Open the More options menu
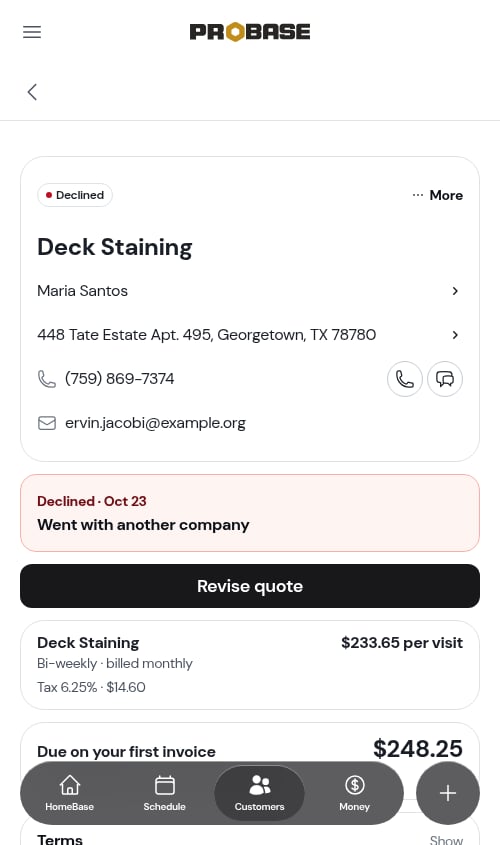Viewport: 500px width, 845px height. point(438,195)
